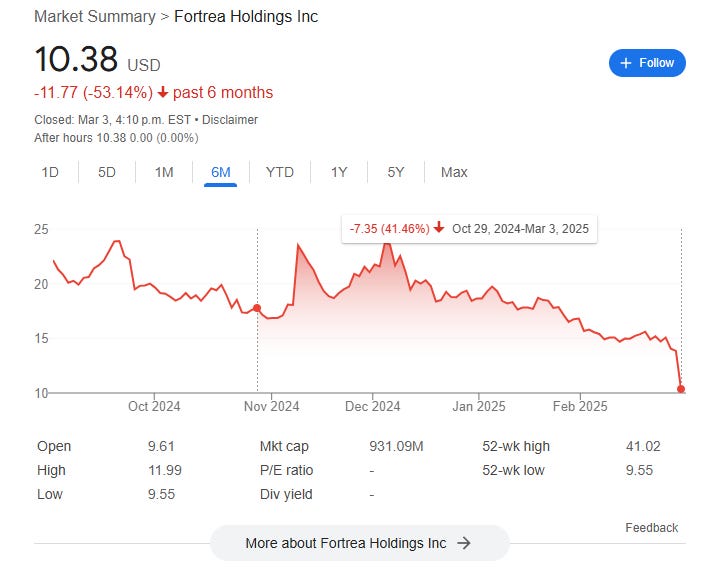
Task: Click the red chart marker at Oct 29
Action: coord(257,308)
